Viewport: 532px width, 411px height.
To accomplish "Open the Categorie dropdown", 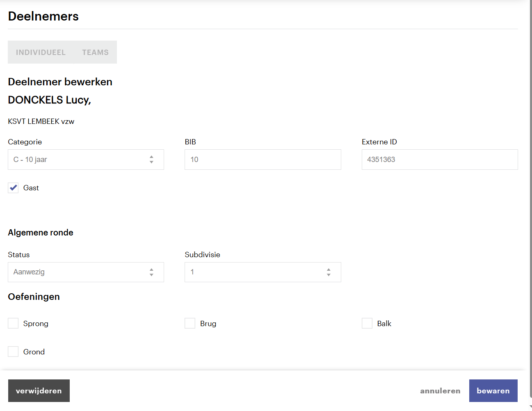I will pyautogui.click(x=86, y=160).
